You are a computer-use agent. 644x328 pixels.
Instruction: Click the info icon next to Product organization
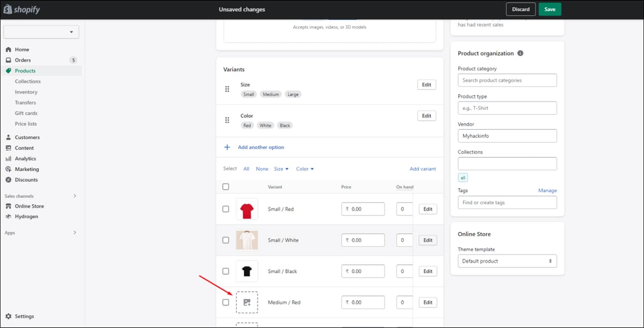[x=520, y=53]
